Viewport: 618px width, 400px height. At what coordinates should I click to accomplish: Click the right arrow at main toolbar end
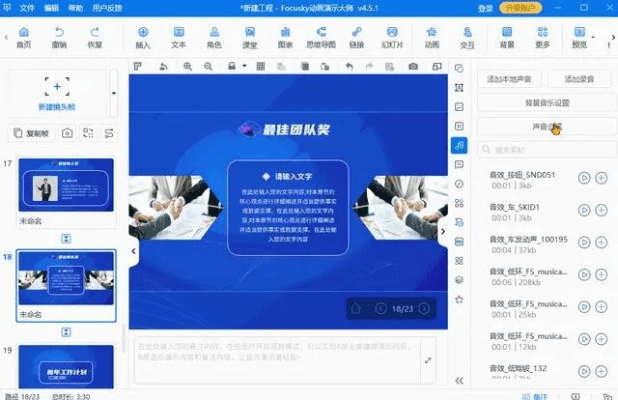click(x=613, y=37)
